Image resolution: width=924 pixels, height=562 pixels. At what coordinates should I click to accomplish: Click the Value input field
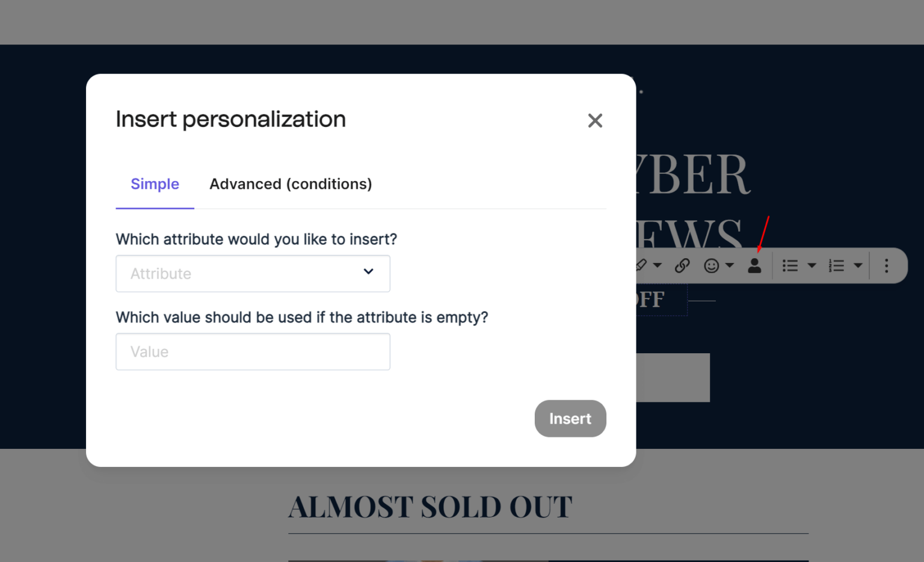tap(253, 351)
